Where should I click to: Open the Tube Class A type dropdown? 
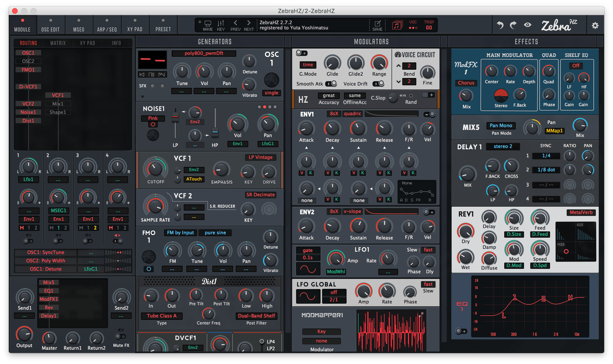point(162,316)
